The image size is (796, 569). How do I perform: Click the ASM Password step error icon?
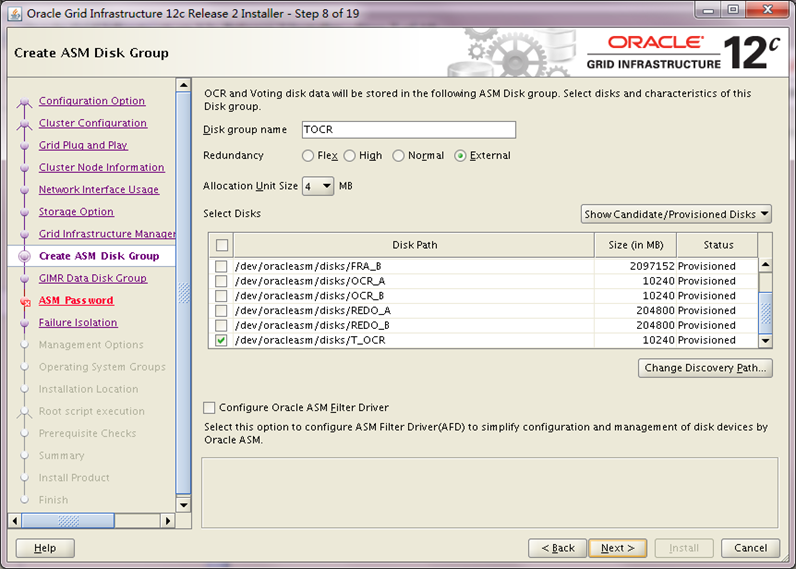coord(24,300)
